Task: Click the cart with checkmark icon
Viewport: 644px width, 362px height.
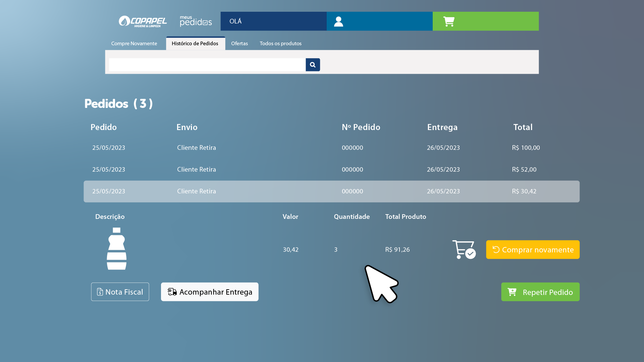Action: coord(464,250)
